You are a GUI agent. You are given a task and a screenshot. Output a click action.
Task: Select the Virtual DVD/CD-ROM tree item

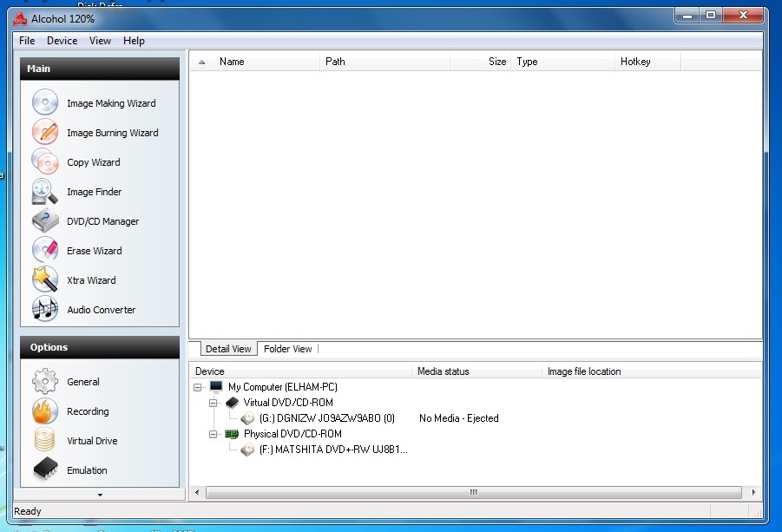pyautogui.click(x=288, y=403)
